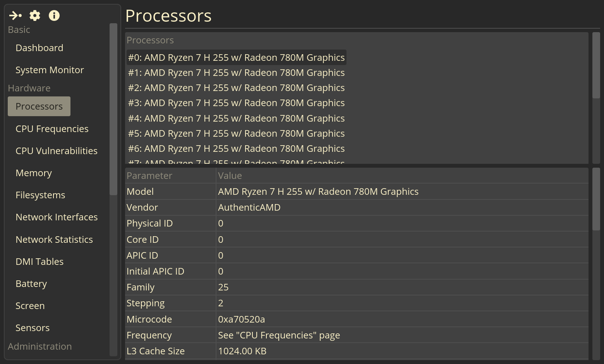Click the Vendor parameter label

(x=142, y=208)
